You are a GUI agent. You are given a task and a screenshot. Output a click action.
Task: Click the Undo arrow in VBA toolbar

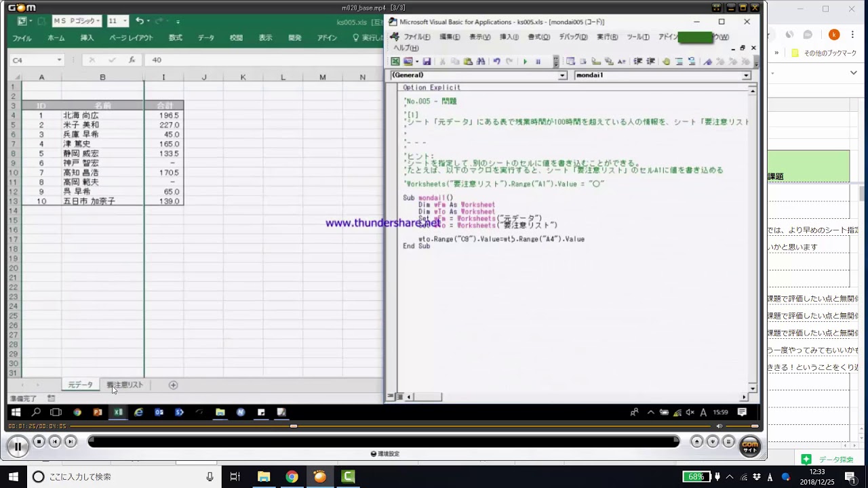pos(496,62)
